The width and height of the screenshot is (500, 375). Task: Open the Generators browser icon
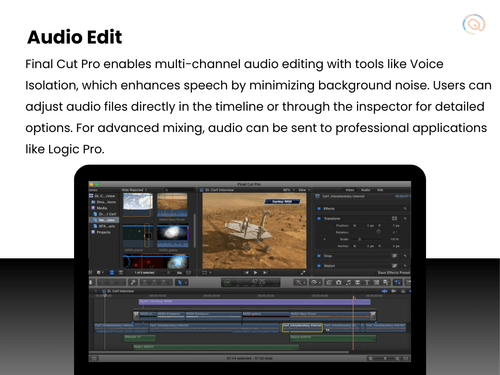(376, 282)
